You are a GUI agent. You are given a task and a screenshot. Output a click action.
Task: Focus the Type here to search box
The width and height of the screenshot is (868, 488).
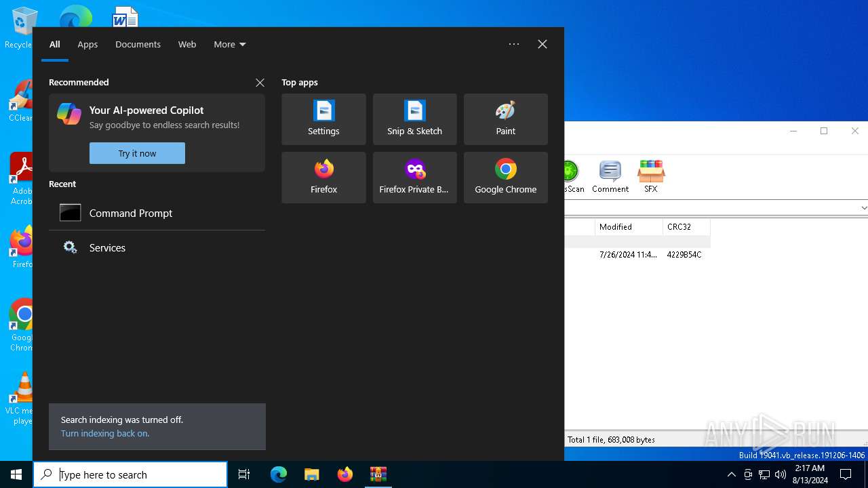[x=130, y=474]
